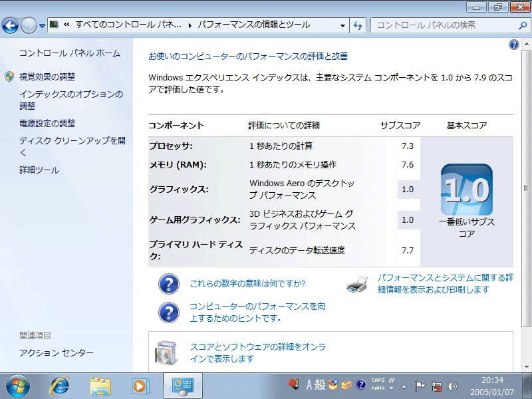
Task: Open the recent pages dropdown arrow
Action: pos(42,25)
